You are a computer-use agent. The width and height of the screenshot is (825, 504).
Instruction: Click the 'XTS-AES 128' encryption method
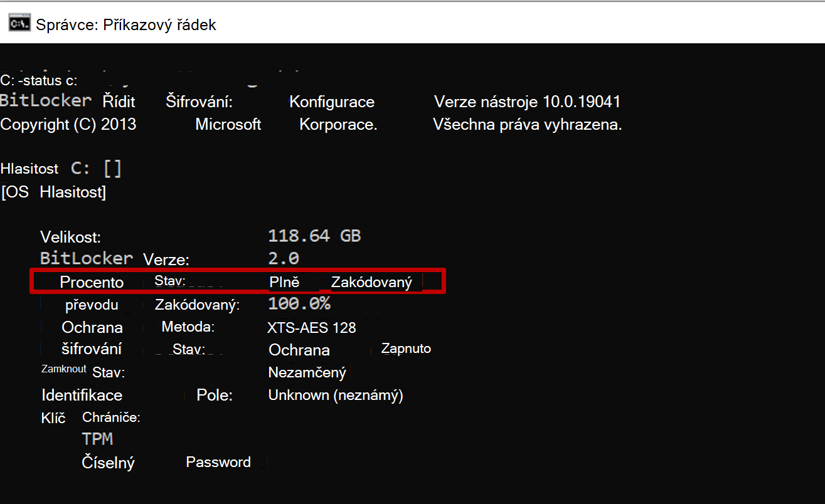click(x=312, y=328)
